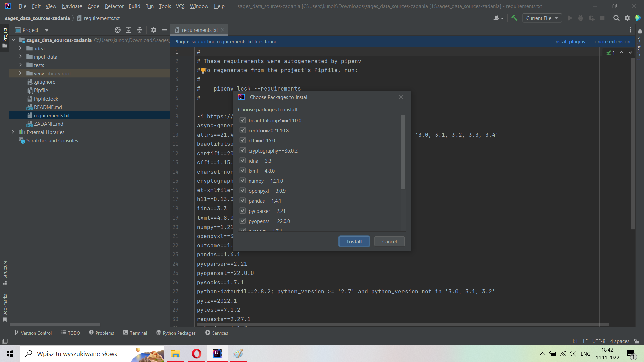
Task: Open the Refactor menu
Action: tap(114, 6)
